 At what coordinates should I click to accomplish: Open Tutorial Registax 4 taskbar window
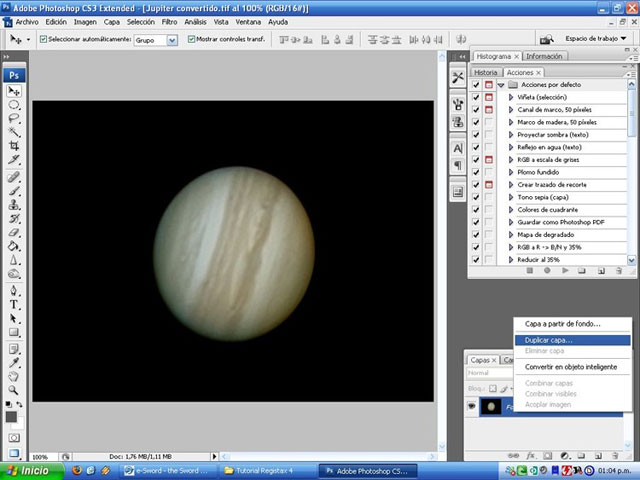point(268,471)
